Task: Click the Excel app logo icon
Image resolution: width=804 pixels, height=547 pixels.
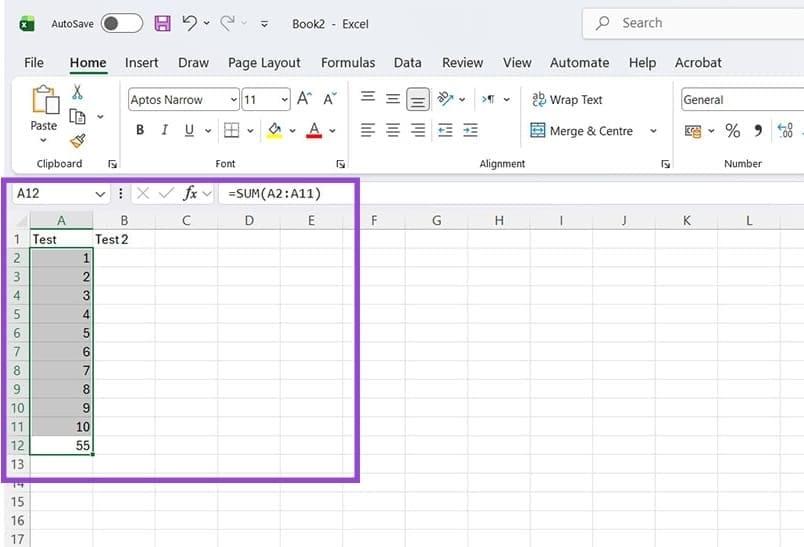Action: pos(27,24)
